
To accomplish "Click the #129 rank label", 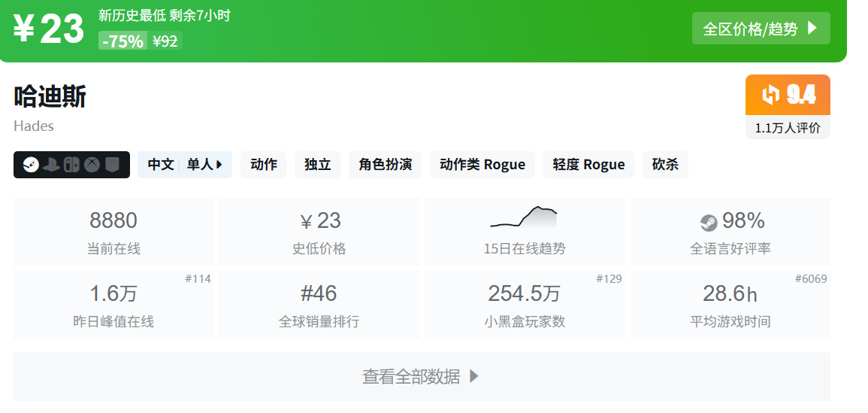I will click(x=609, y=279).
